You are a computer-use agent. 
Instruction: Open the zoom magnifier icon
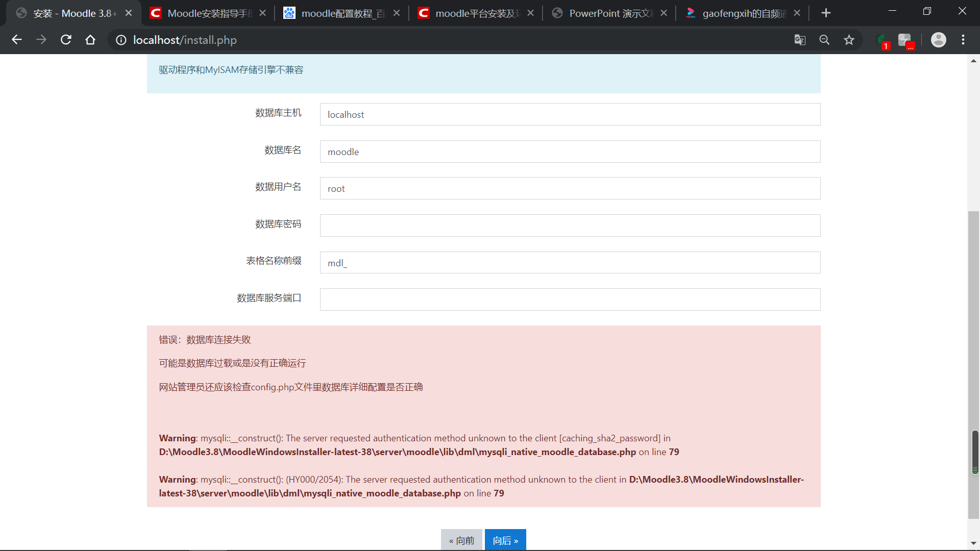(x=824, y=40)
